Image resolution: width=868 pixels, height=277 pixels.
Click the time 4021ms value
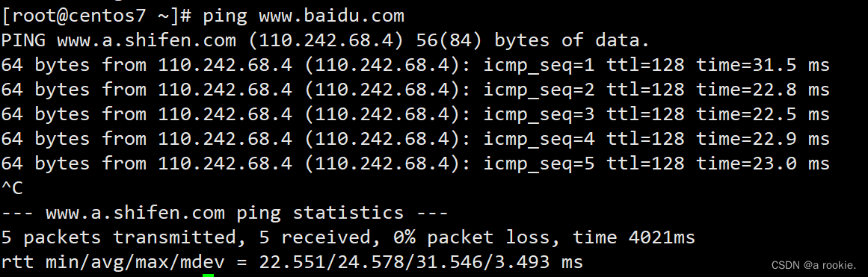pos(634,237)
